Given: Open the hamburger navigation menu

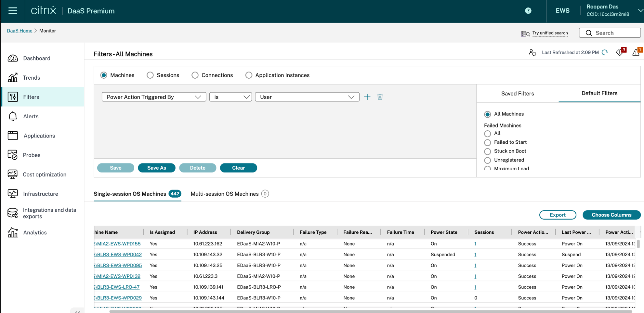Looking at the screenshot, I should 13,11.
